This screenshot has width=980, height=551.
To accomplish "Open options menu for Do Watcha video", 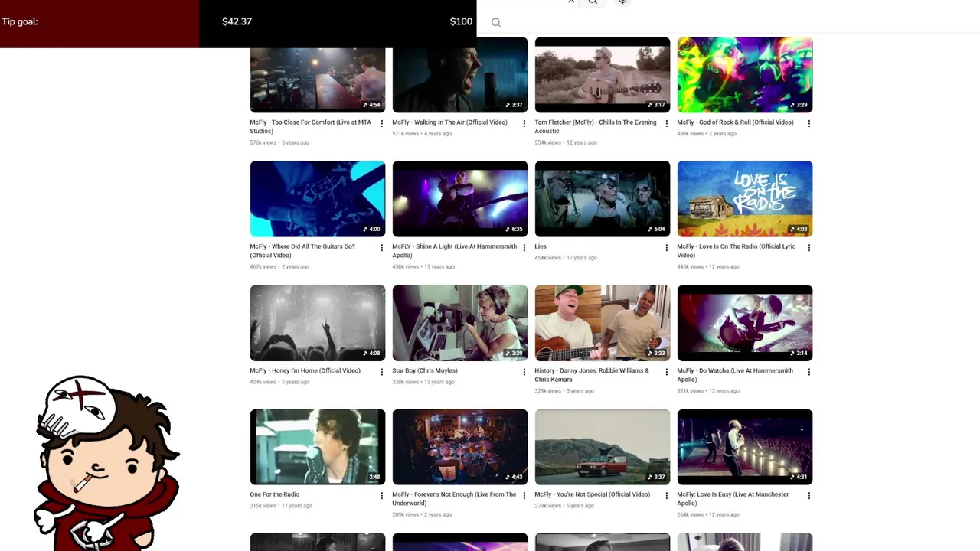I will point(808,371).
